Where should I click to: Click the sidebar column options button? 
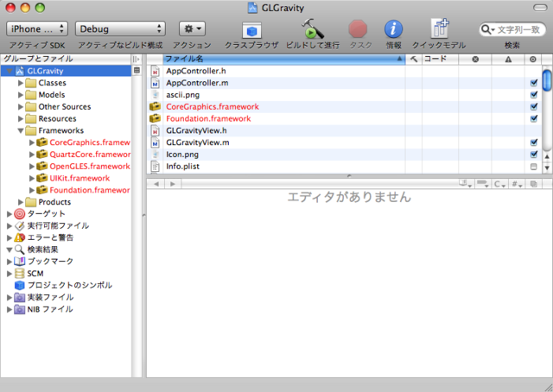point(137,59)
